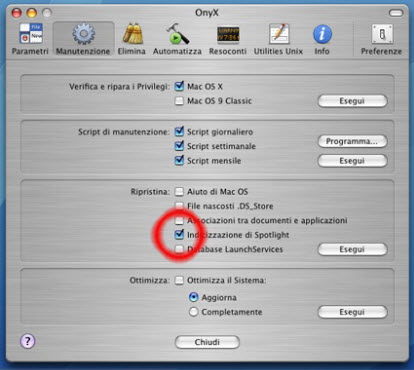Click Esegui in the Ottimizza section
414x370 pixels.
352,312
